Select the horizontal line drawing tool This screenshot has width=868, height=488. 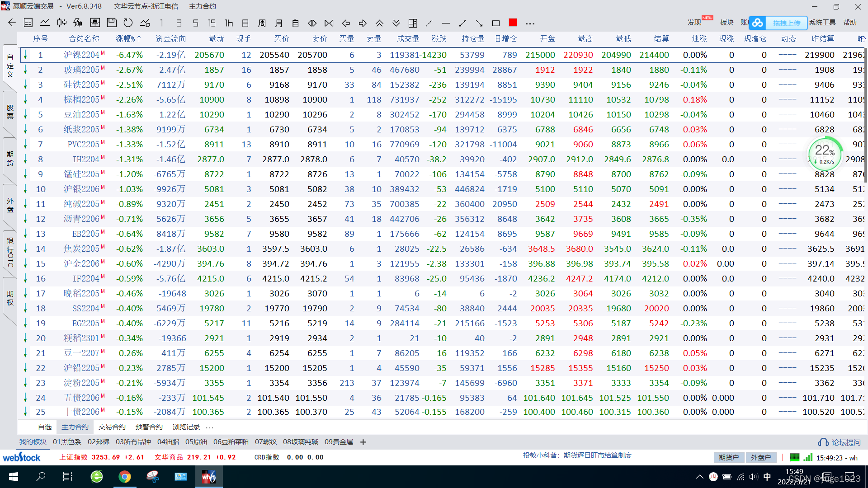(446, 23)
